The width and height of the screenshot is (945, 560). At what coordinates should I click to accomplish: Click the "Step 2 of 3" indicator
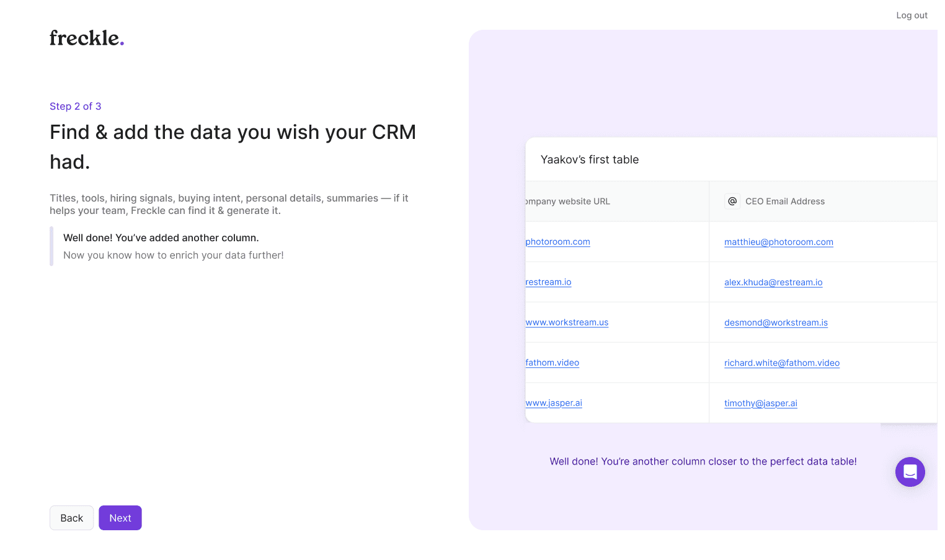coord(76,106)
